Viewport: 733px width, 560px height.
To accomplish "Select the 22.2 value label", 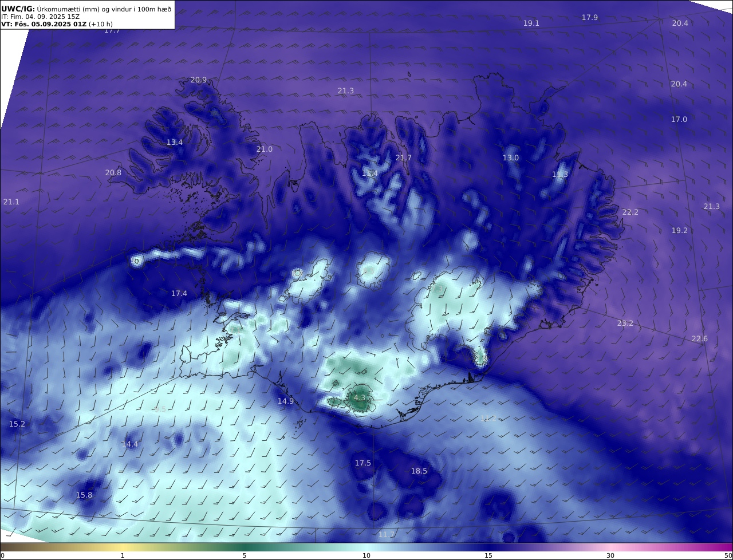I will point(630,212).
